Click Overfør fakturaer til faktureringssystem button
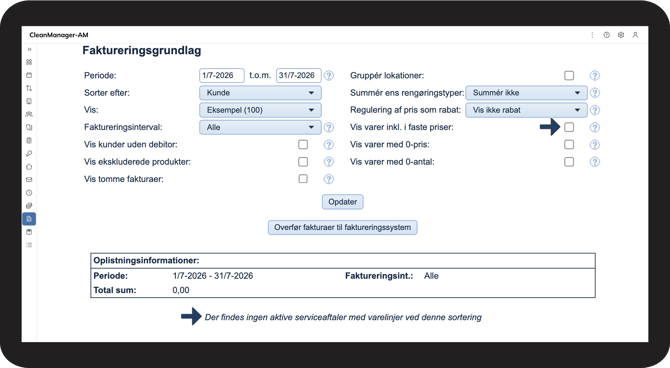This screenshot has width=670, height=368. 343,227
